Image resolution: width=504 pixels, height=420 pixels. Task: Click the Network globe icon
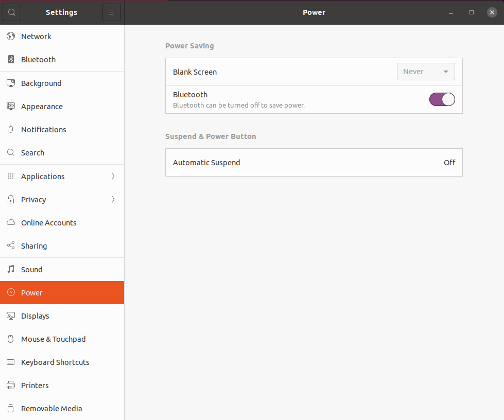click(10, 36)
